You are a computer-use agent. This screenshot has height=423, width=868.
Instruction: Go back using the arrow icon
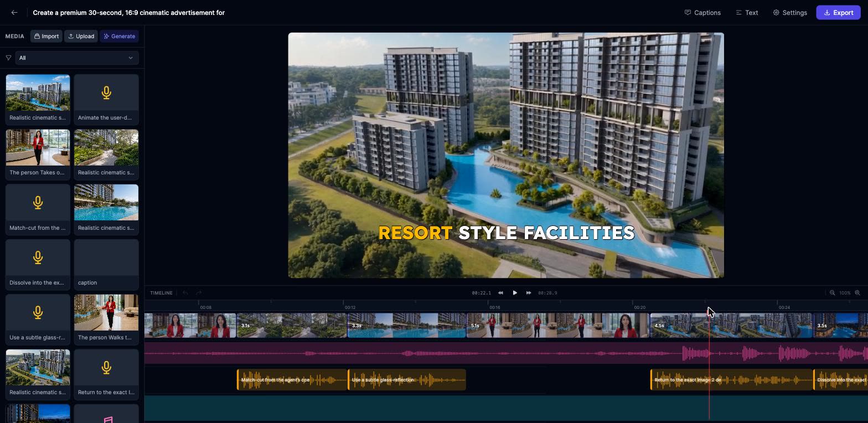pyautogui.click(x=14, y=13)
